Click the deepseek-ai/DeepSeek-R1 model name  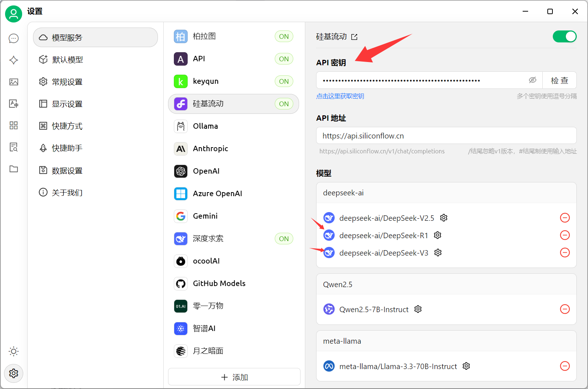coord(384,236)
